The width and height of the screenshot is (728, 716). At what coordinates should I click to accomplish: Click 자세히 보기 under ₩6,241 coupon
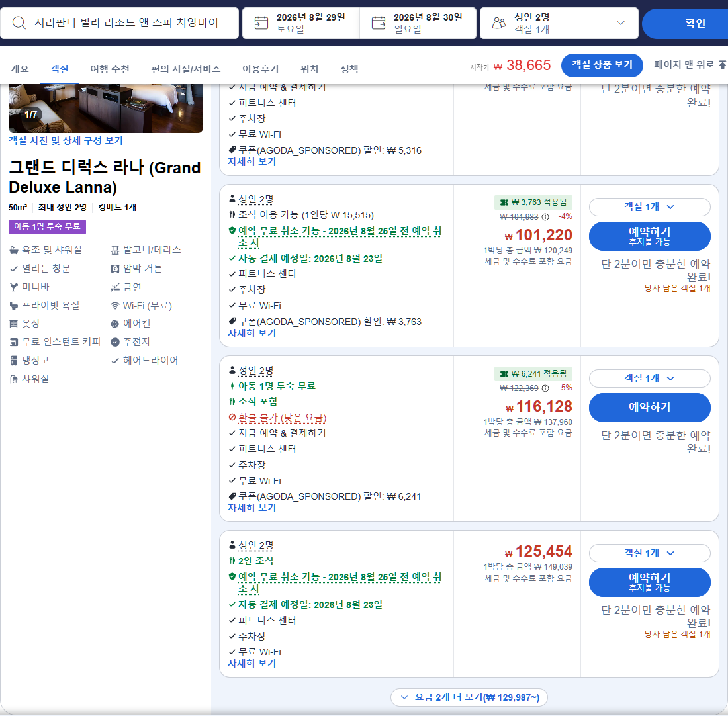coord(252,508)
